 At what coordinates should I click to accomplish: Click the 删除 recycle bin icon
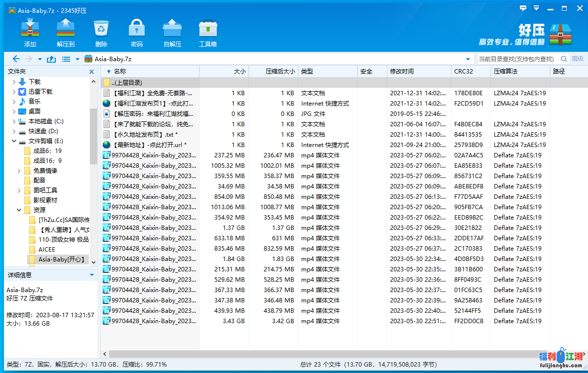101,30
